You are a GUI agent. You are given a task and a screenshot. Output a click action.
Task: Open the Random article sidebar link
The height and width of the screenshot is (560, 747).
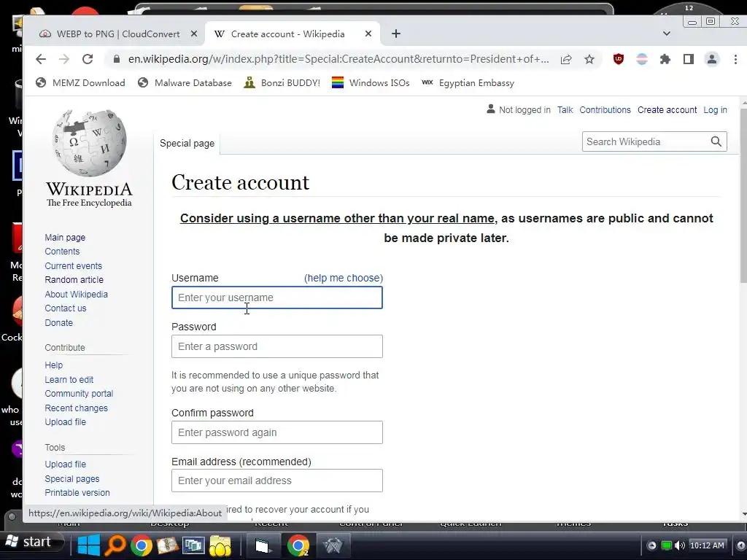coord(74,280)
